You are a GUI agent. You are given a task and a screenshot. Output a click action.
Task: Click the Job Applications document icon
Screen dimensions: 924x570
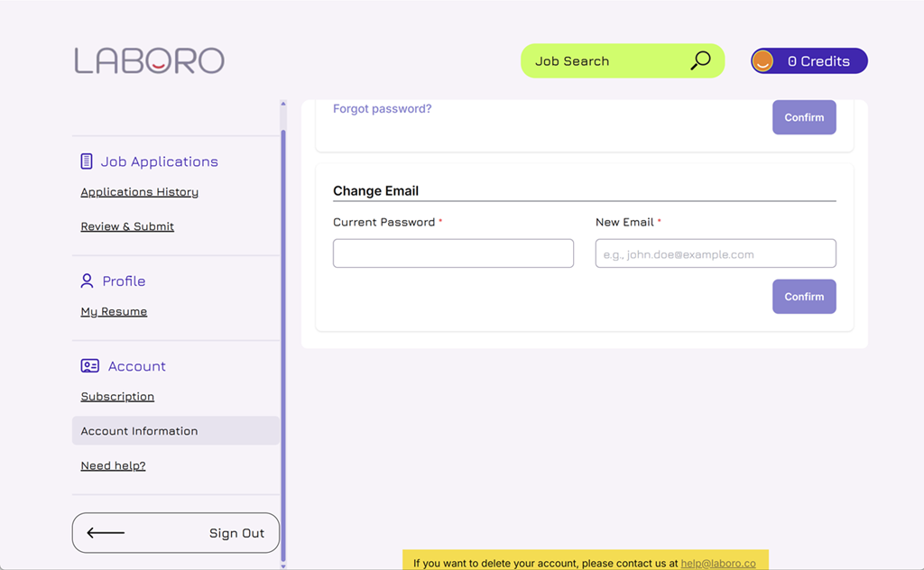pos(87,161)
